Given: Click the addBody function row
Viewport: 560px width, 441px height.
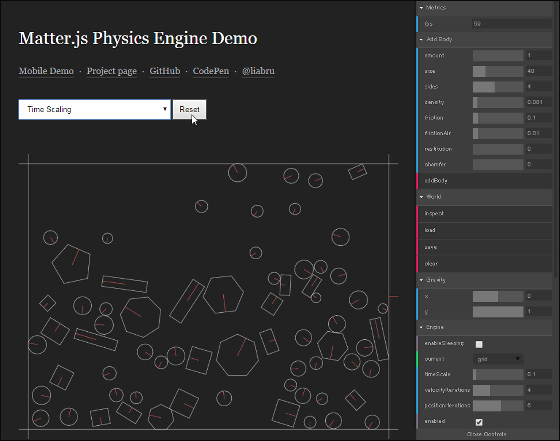Looking at the screenshot, I should (484, 181).
